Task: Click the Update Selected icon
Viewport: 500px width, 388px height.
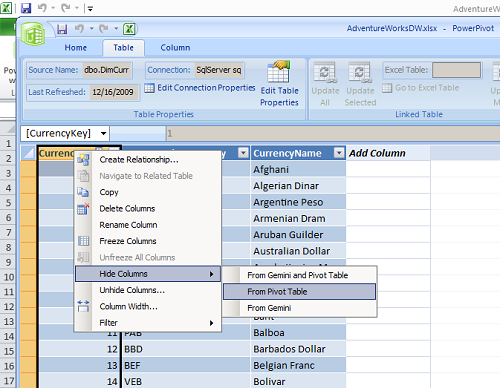Action: pos(360,72)
